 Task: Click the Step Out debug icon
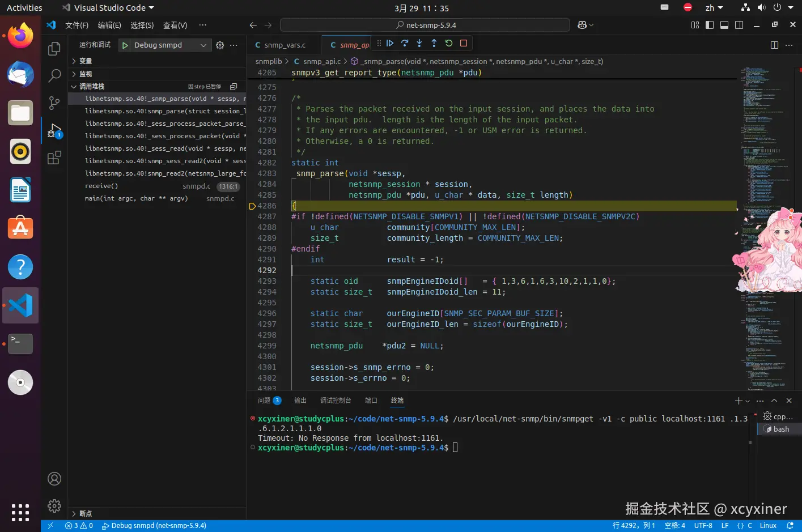tap(434, 43)
